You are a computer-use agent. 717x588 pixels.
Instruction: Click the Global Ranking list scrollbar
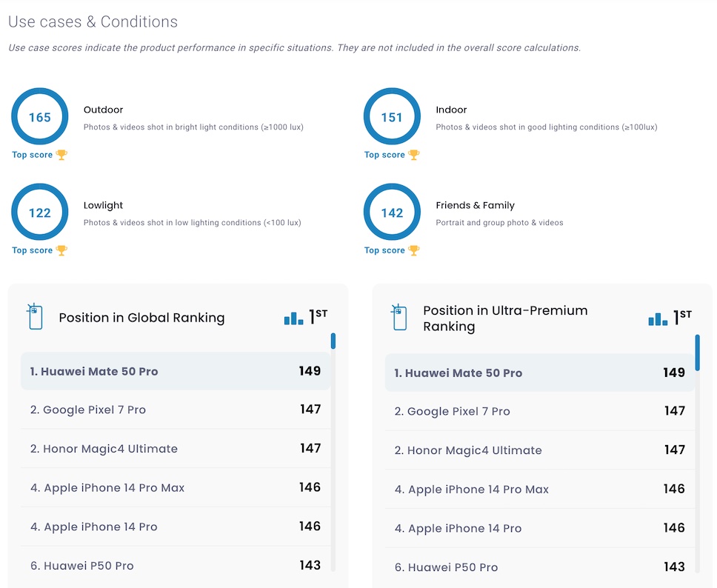point(333,341)
